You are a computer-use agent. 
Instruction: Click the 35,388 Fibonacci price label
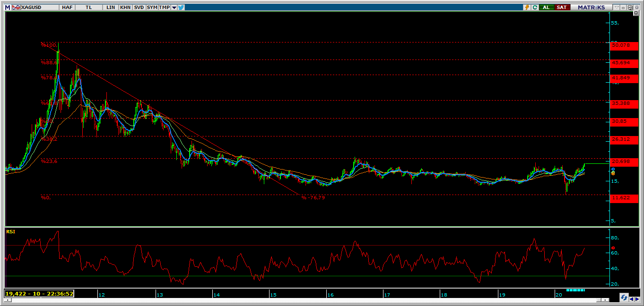(x=624, y=103)
